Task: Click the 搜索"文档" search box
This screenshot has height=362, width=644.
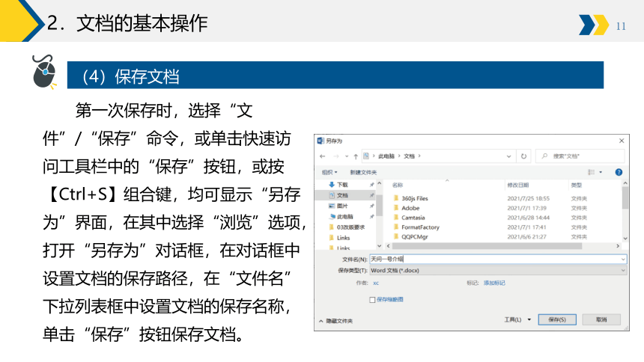Action: pos(580,156)
